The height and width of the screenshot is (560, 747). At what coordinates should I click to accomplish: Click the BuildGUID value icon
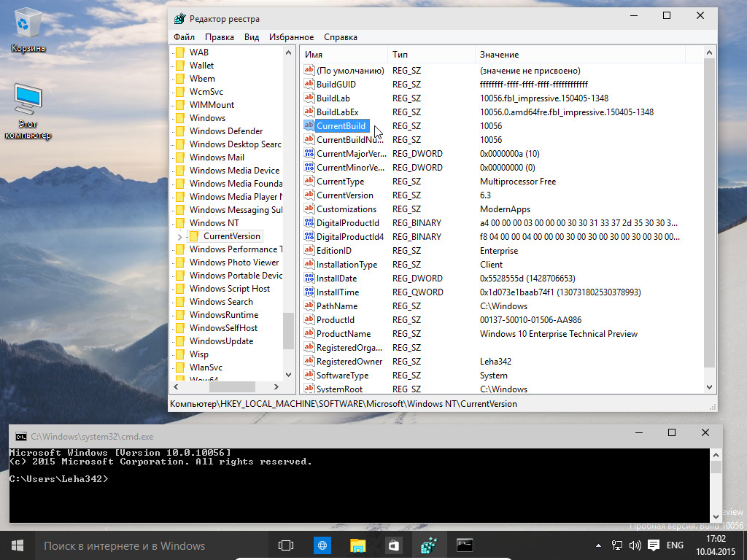pos(309,85)
